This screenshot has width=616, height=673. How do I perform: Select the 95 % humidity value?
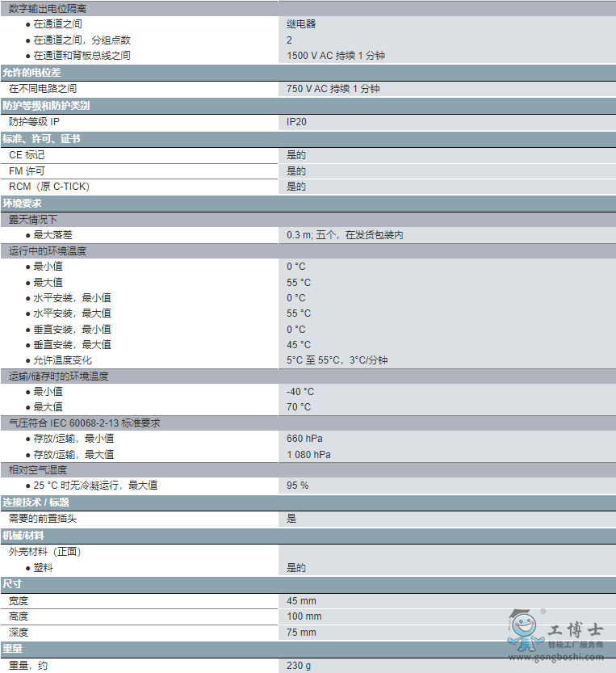(297, 486)
